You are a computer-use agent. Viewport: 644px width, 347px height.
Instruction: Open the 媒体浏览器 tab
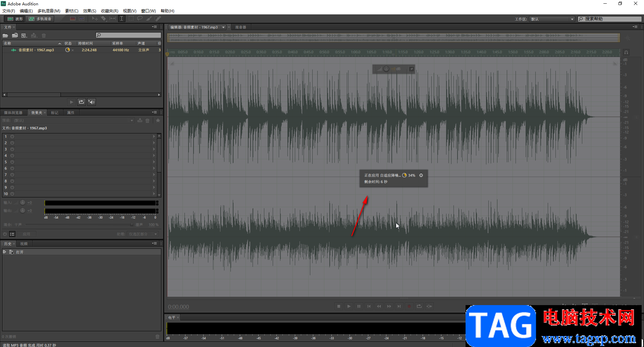coord(13,113)
